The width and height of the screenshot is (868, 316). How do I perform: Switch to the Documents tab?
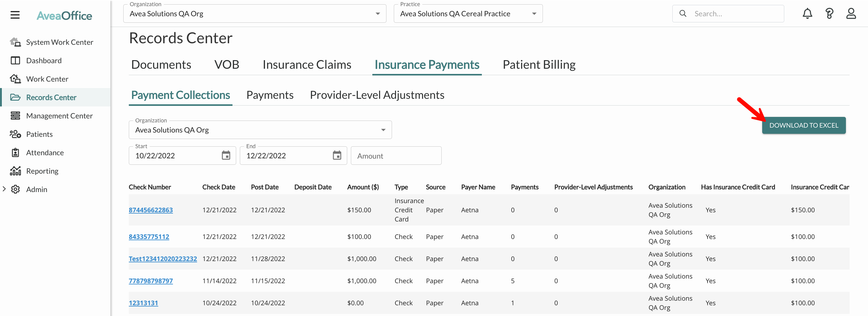pyautogui.click(x=161, y=64)
